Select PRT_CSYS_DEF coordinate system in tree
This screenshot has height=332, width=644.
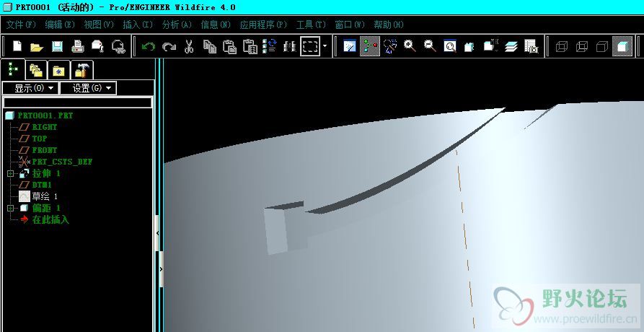click(x=62, y=162)
